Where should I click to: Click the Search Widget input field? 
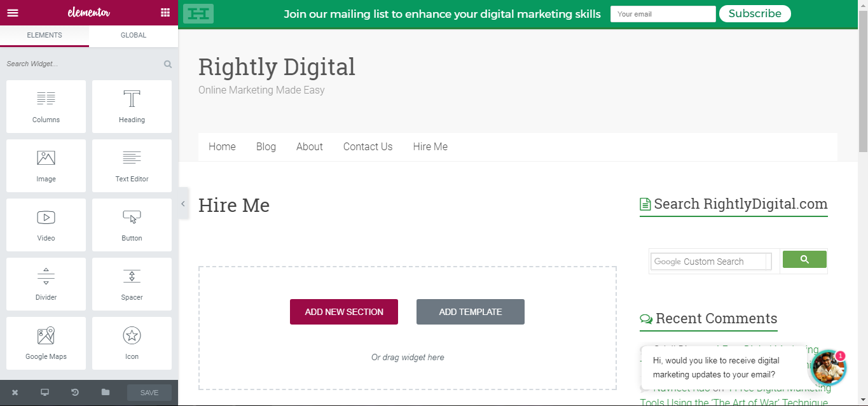(x=83, y=64)
